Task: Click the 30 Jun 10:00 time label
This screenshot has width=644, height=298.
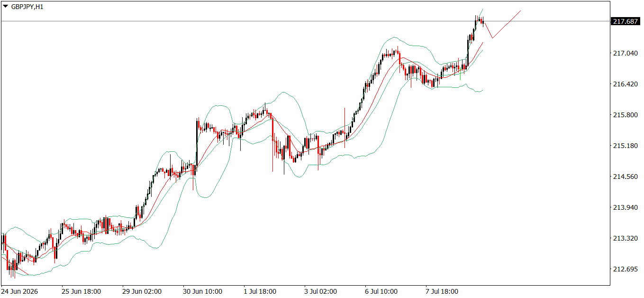Action: pos(203,291)
